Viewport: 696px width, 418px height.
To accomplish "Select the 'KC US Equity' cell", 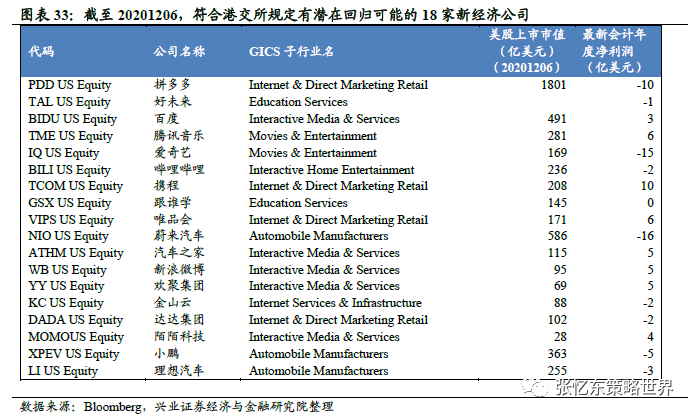I will (66, 303).
